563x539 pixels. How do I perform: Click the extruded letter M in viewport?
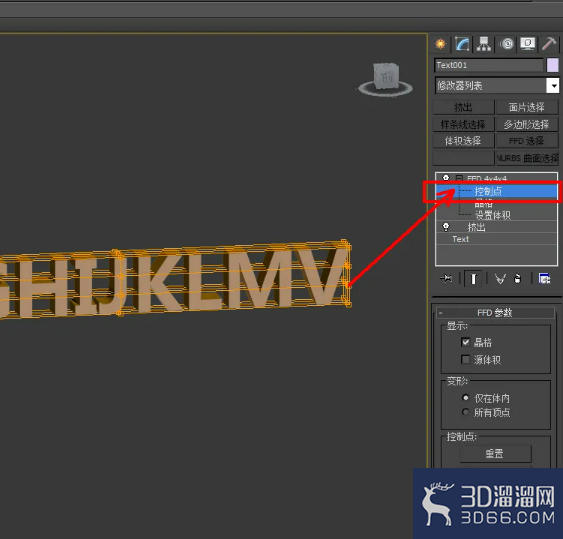click(x=261, y=278)
